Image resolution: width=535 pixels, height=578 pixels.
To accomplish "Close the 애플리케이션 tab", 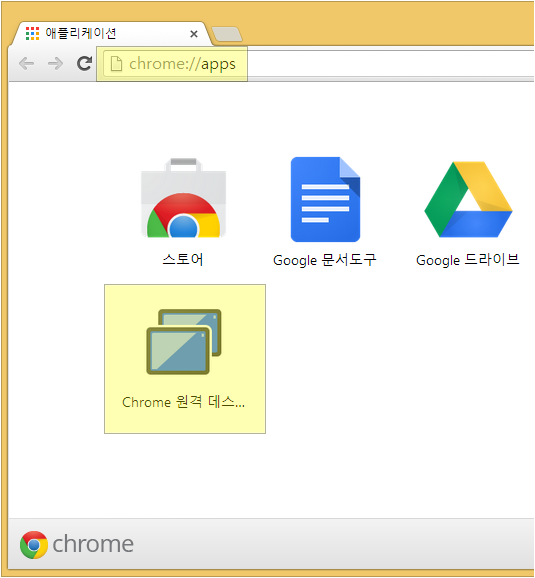I will click(x=194, y=34).
